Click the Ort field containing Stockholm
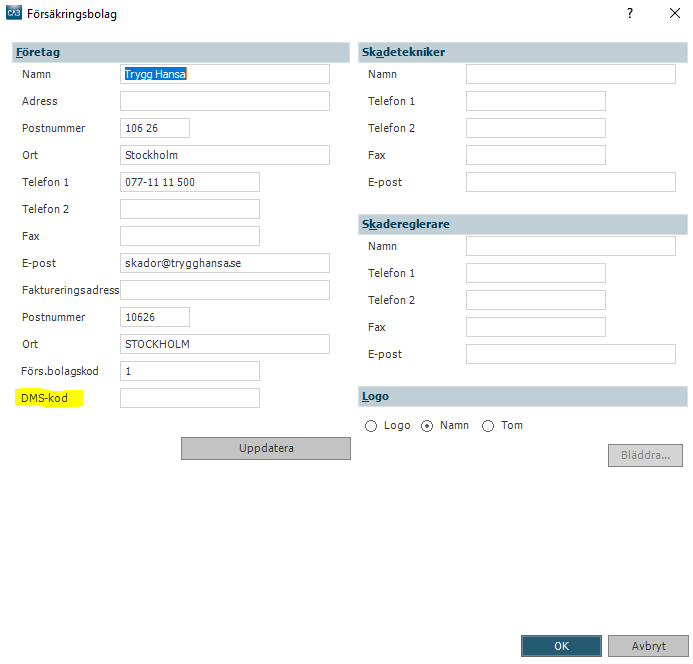 coord(225,155)
